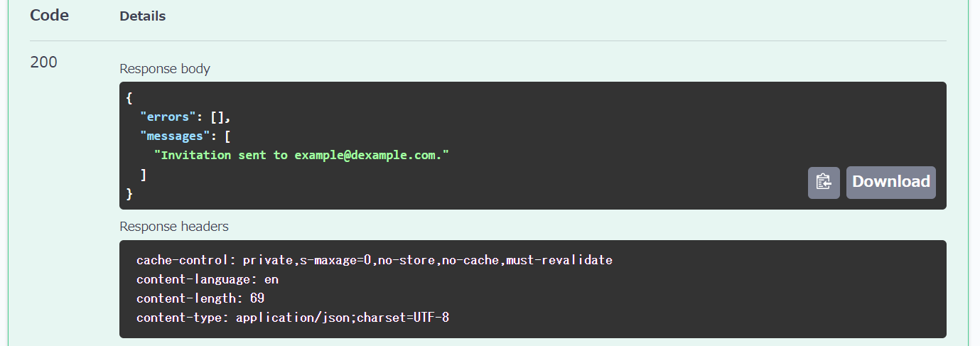Click the content-language header line
Screen dimensions: 980x346
(x=208, y=279)
